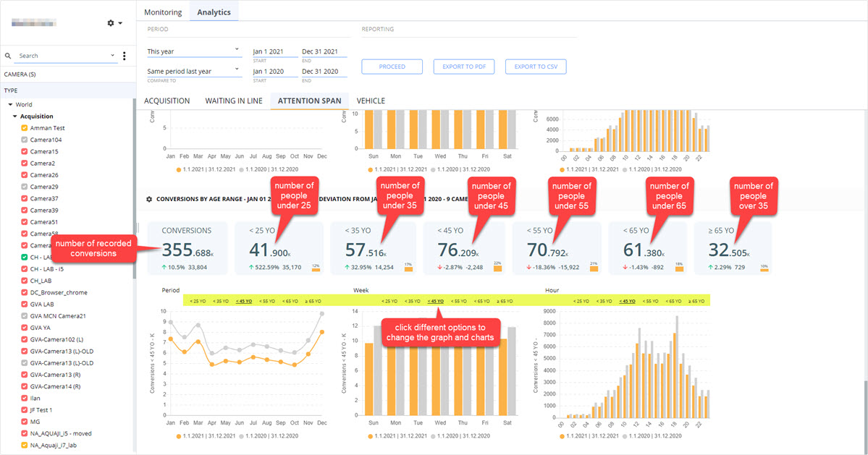Enable the GVA MCN Camera21 checkbox
This screenshot has height=455, width=868.
tap(25, 315)
